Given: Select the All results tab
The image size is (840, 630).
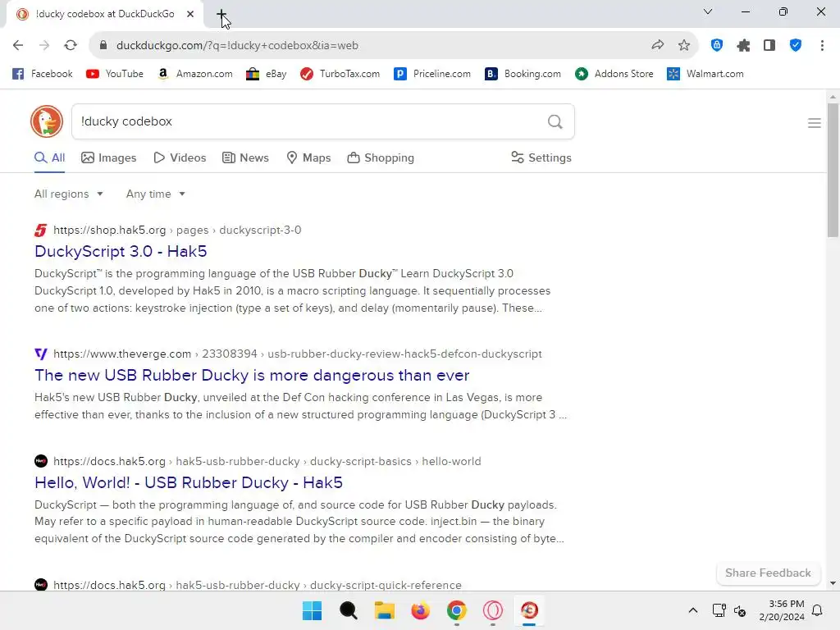Looking at the screenshot, I should tap(50, 158).
